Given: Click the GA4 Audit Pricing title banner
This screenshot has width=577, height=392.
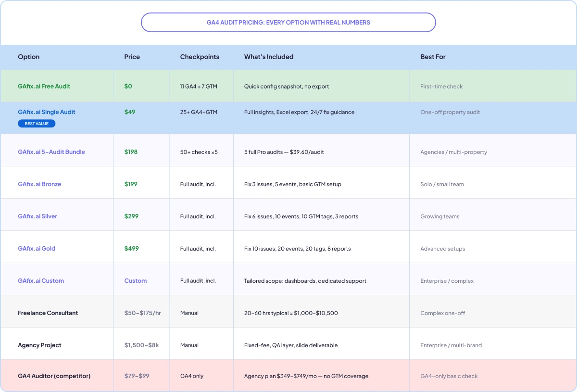Looking at the screenshot, I should click(x=288, y=22).
